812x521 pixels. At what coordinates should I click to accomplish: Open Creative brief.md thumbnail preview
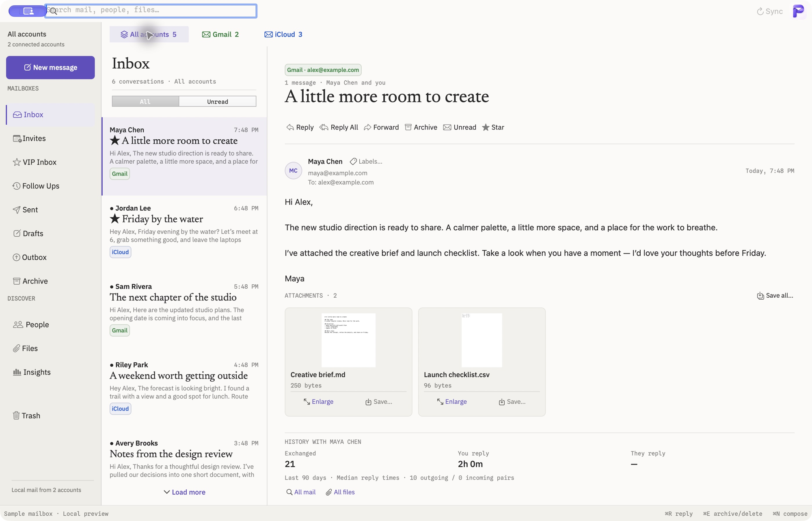click(x=348, y=340)
